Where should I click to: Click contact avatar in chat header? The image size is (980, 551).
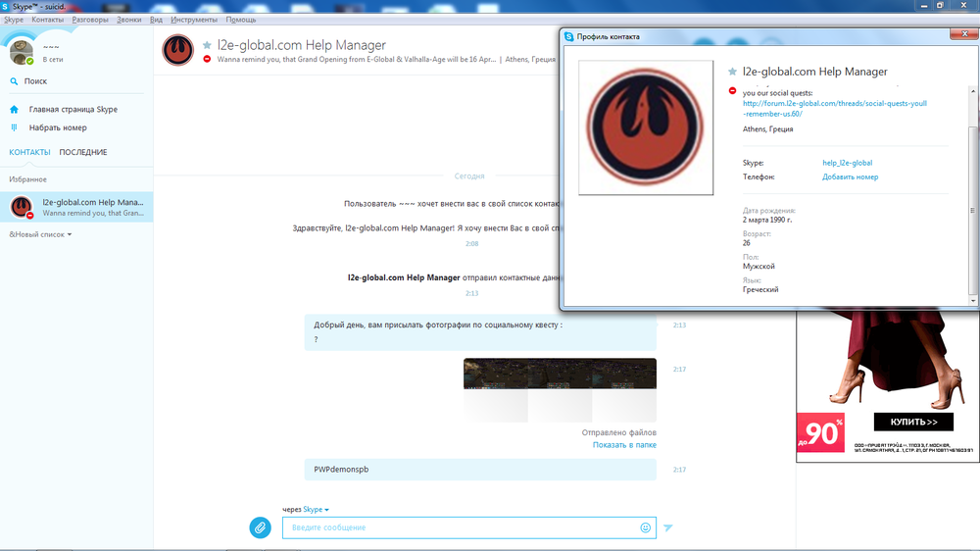[x=178, y=50]
